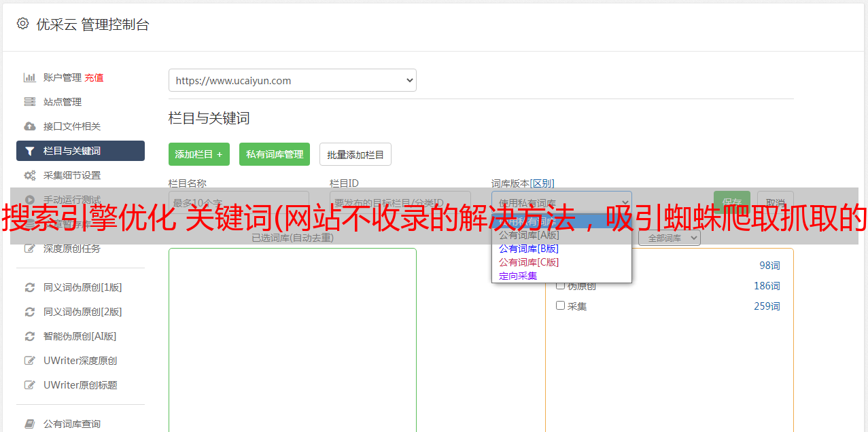Open UWriter原创标题 in the sidebar
This screenshot has height=432, width=868.
80,385
